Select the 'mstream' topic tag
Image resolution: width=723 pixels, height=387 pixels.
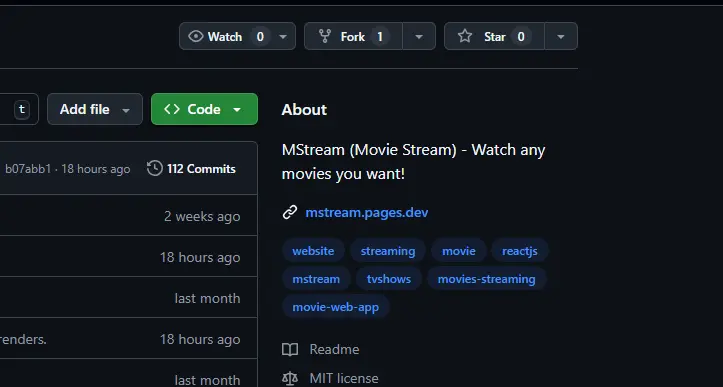click(x=316, y=279)
